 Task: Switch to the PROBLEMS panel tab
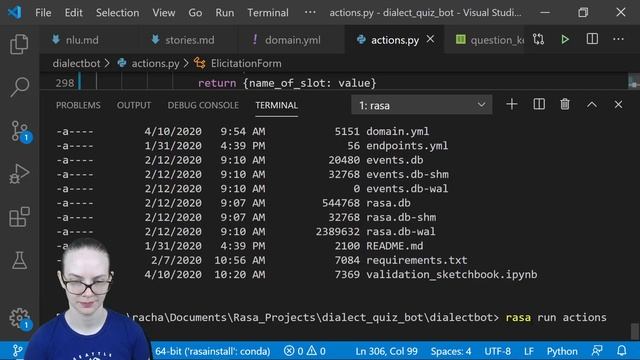[78, 105]
